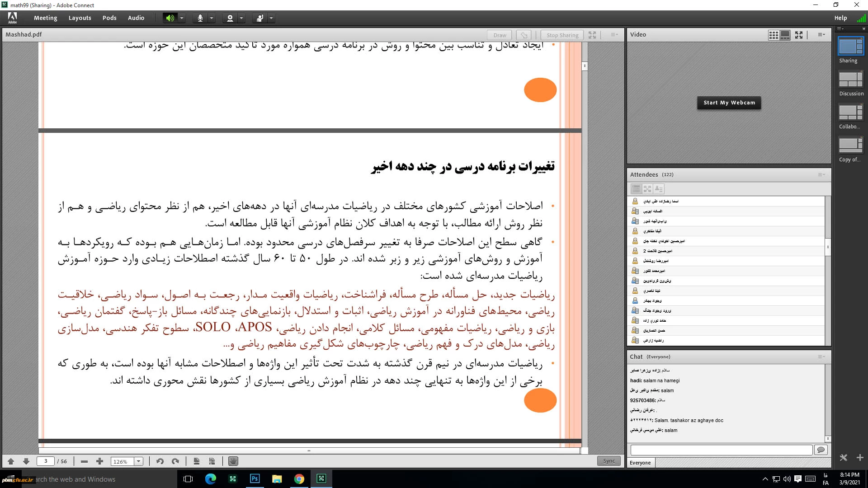This screenshot has height=488, width=868.
Task: Switch Video pod to grid view
Action: point(774,35)
